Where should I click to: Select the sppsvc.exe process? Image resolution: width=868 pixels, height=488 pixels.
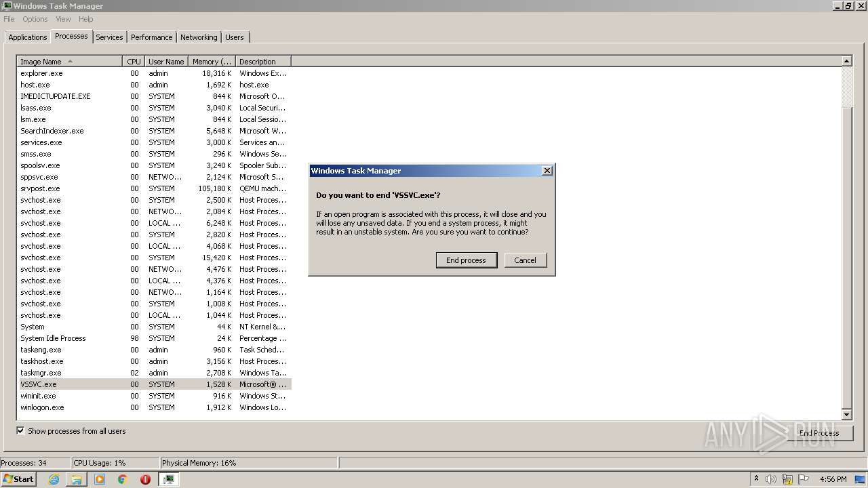coord(155,177)
